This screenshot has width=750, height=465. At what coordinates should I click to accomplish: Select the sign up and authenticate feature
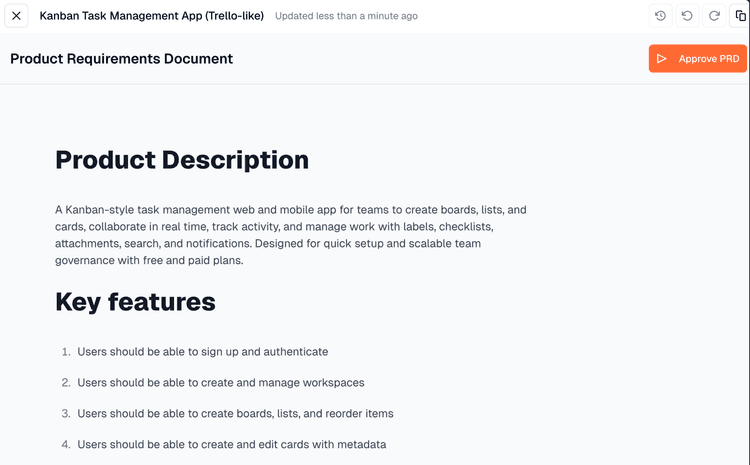(x=203, y=352)
